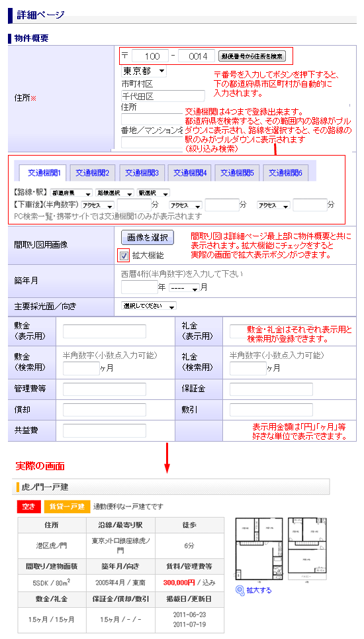Switch to the 交通機関6 tab
This screenshot has width=364, height=639.
pos(285,173)
